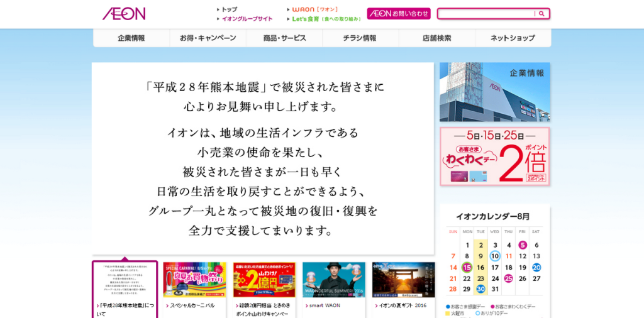The width and height of the screenshot is (644, 318).
Task: Click the AEON logo in the header
Action: coord(124,14)
